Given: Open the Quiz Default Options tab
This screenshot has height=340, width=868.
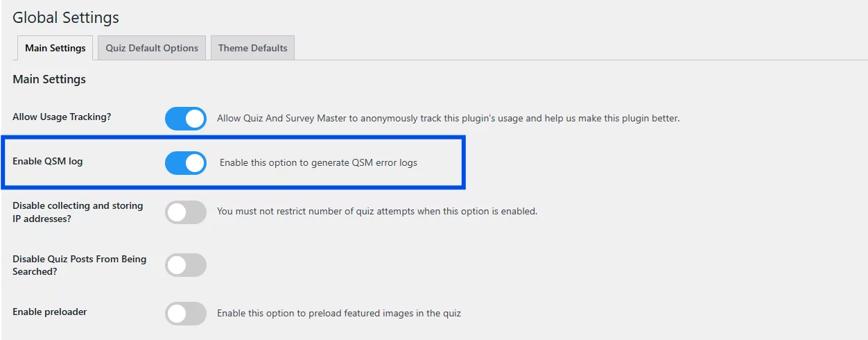Looking at the screenshot, I should pos(152,48).
